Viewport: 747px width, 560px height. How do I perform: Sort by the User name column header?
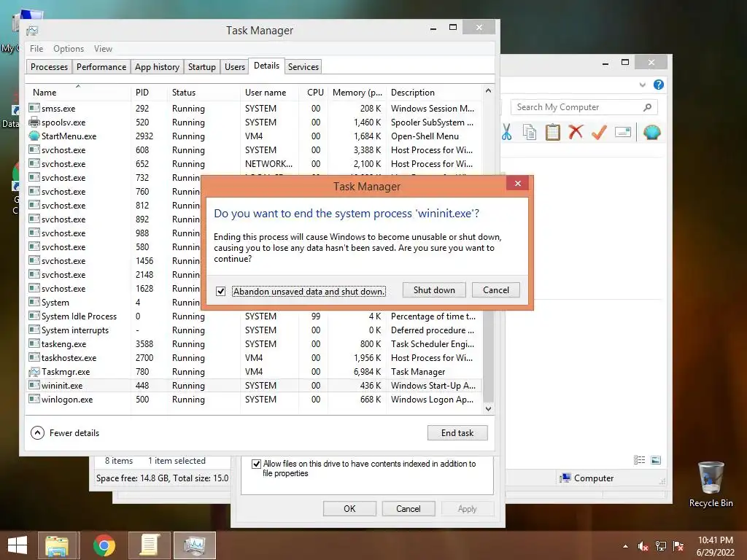[x=270, y=93]
